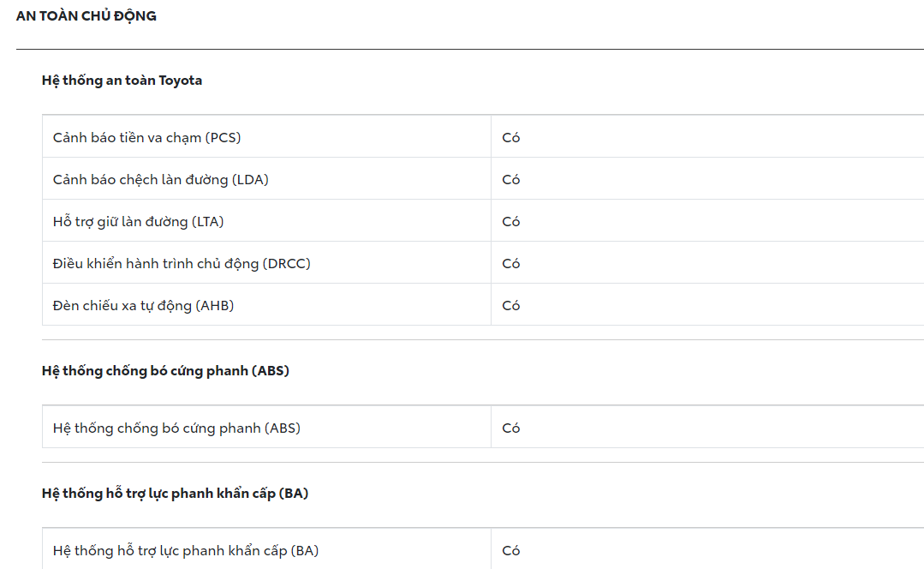Click the Có value in the PCS row
924x569 pixels.
tap(511, 137)
